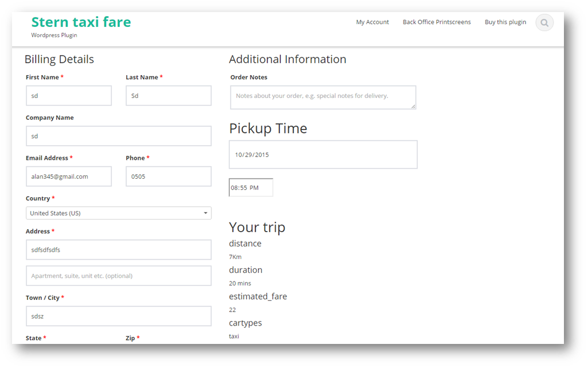Screen dimensions: 588x368
Task: Click the Email Address field
Action: click(x=69, y=177)
